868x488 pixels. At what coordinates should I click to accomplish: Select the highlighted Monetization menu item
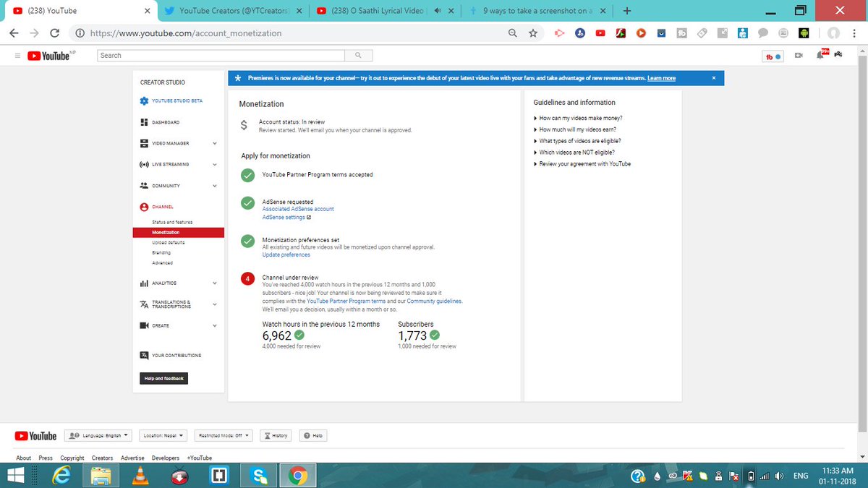[179, 232]
